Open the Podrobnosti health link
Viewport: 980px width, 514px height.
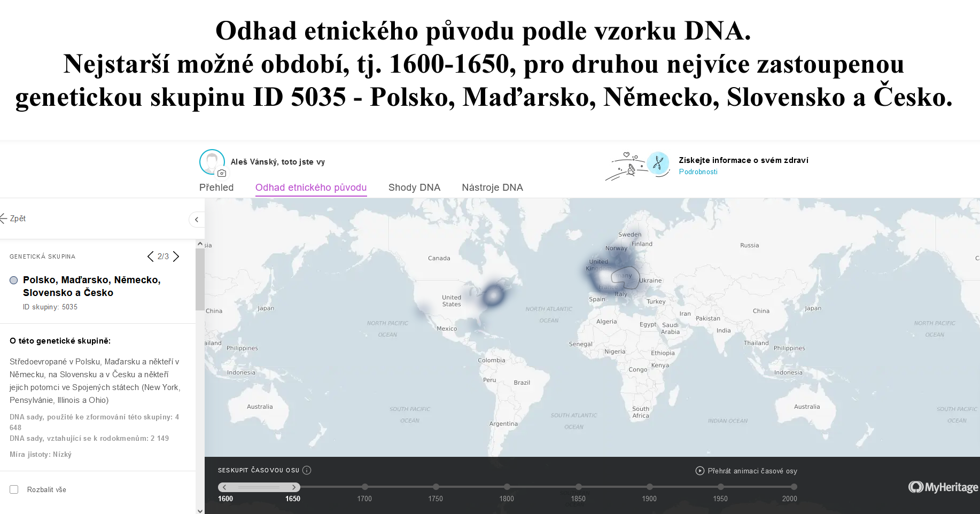[x=698, y=172]
